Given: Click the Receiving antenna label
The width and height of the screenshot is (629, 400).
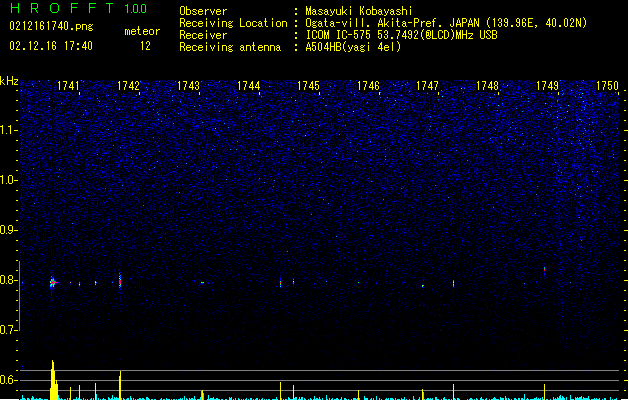Looking at the screenshot, I should pyautogui.click(x=230, y=47).
